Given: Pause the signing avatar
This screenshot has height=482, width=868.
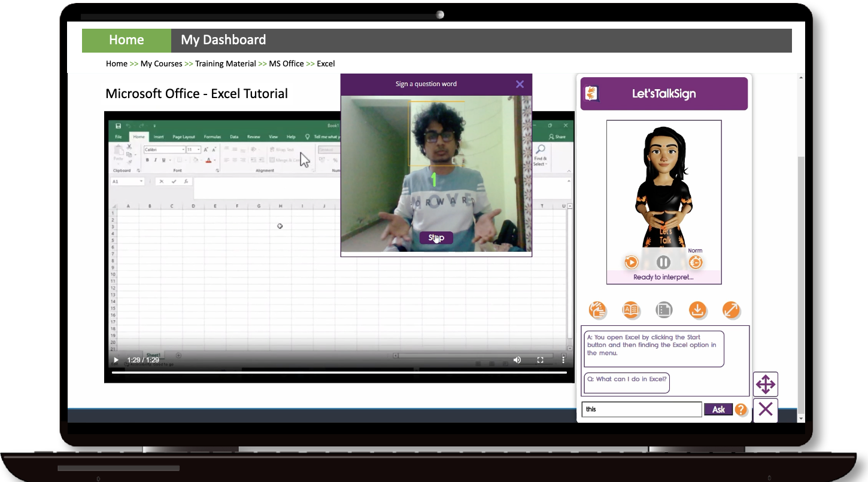Looking at the screenshot, I should pyautogui.click(x=663, y=262).
